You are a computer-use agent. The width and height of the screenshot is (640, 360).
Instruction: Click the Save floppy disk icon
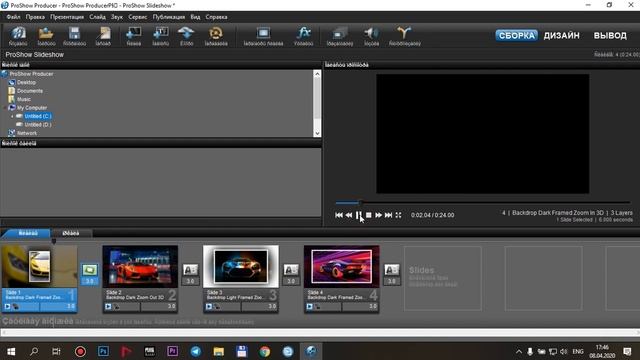pyautogui.click(x=74, y=36)
